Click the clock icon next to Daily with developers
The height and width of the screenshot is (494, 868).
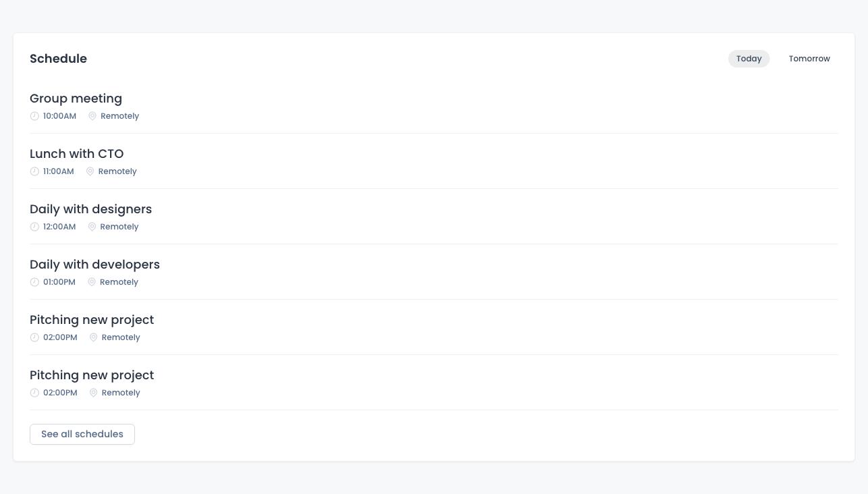(x=34, y=281)
